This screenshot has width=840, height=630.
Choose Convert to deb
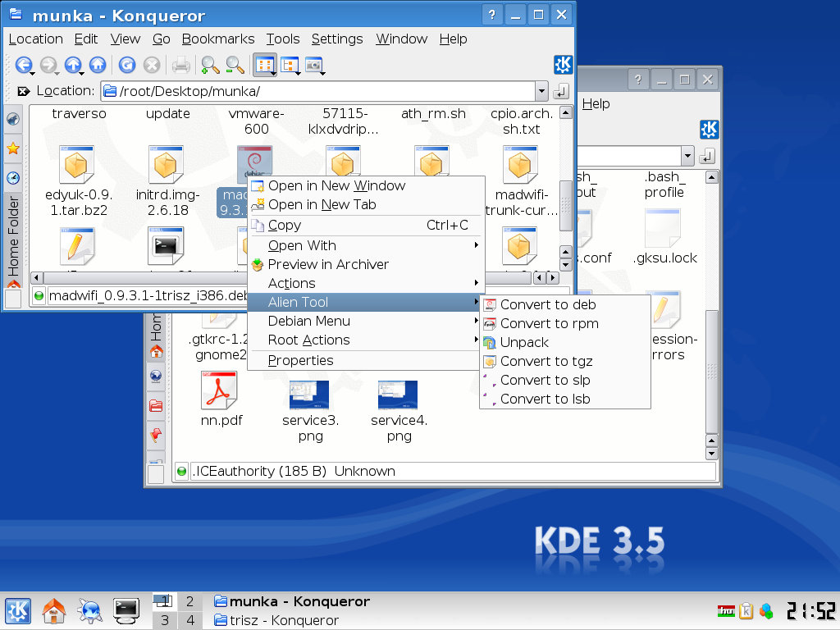tap(564, 304)
